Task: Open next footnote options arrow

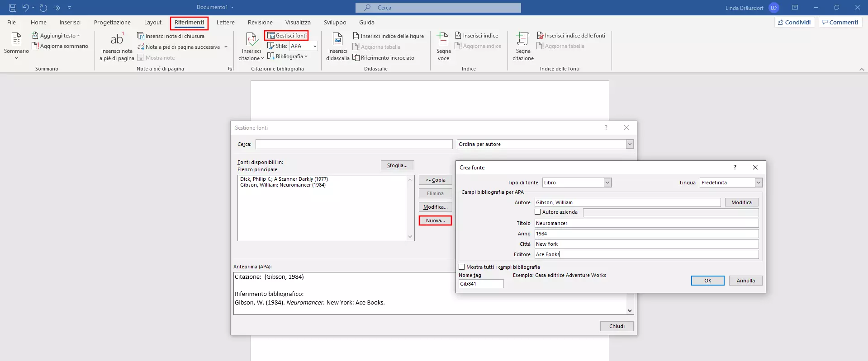Action: [226, 47]
